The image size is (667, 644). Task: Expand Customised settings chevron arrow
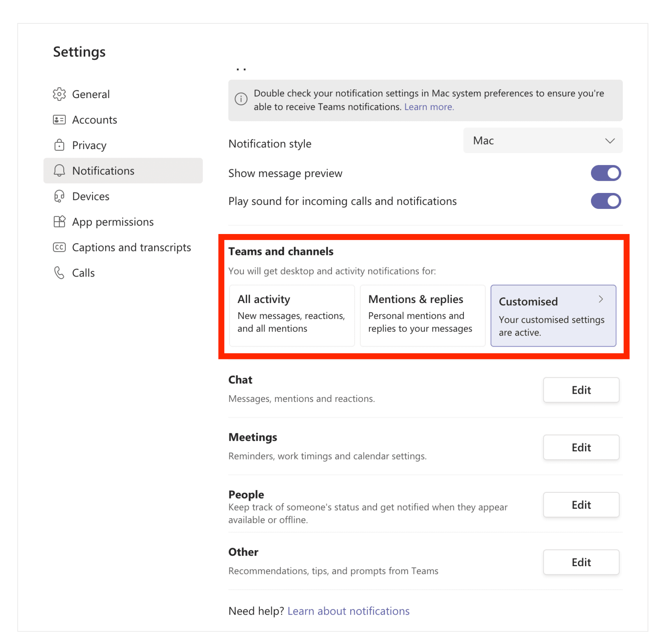(x=600, y=299)
